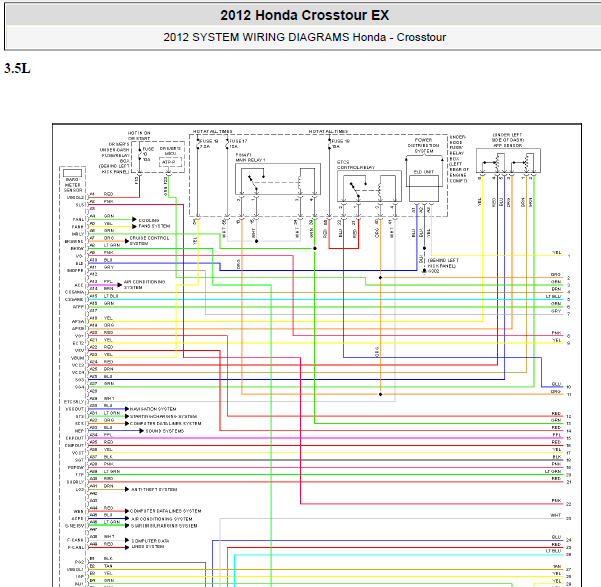601x587 pixels.
Task: Click the 'ANTI-THEFT SYSTEM' label
Action: [154, 490]
